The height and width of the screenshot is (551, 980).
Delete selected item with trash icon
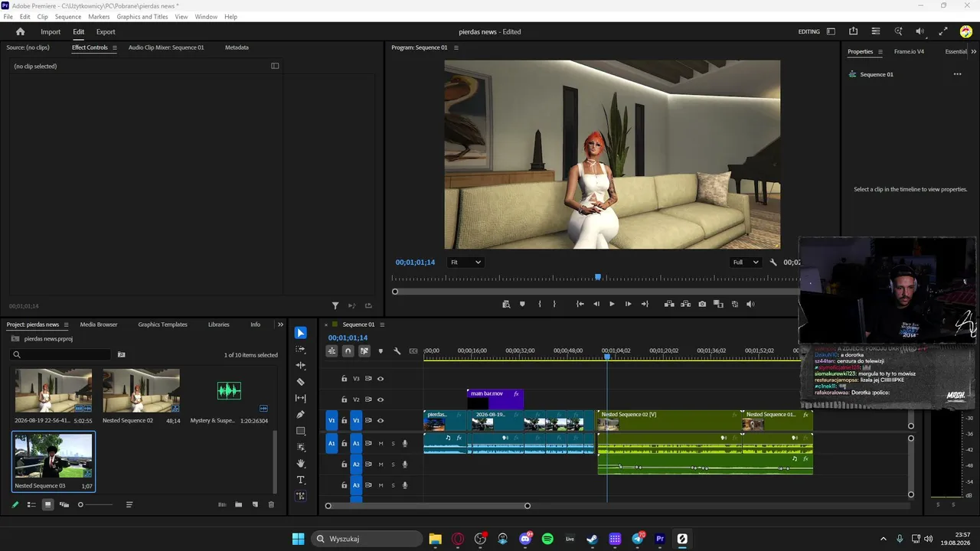271,504
